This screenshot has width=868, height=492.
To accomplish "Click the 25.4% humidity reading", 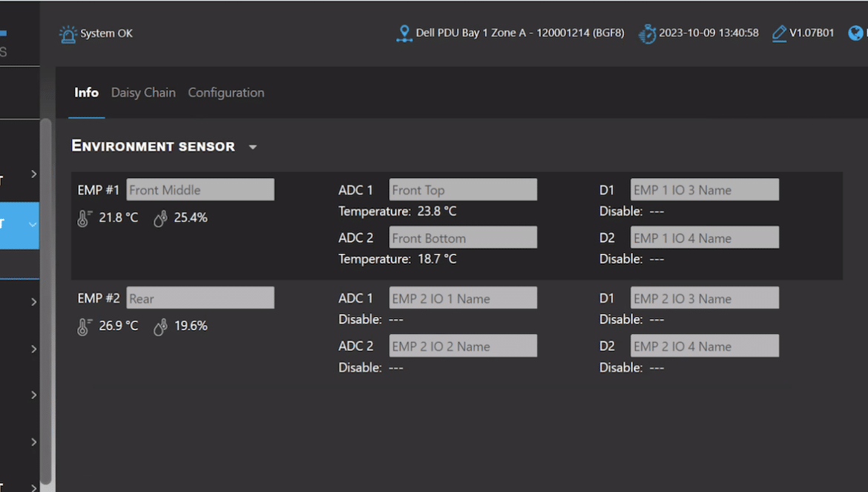I will pyautogui.click(x=191, y=217).
